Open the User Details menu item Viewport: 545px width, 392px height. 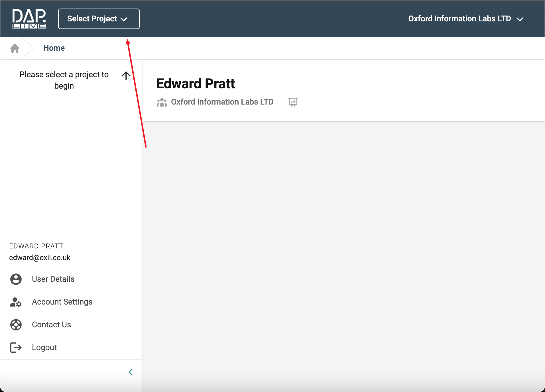53,279
